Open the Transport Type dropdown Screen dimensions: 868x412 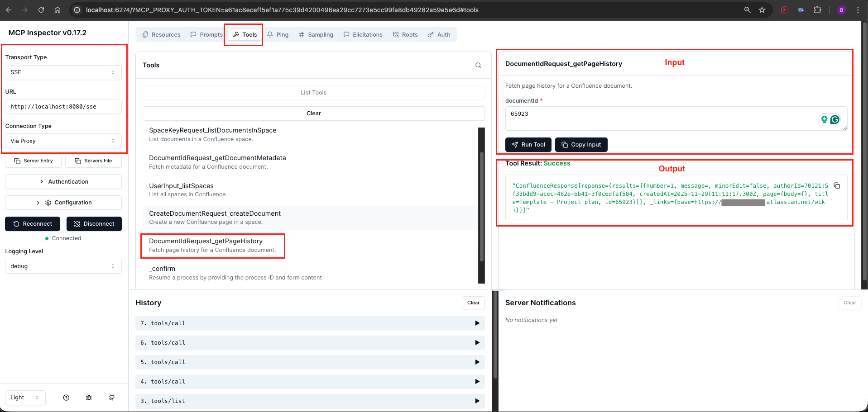[x=63, y=72]
